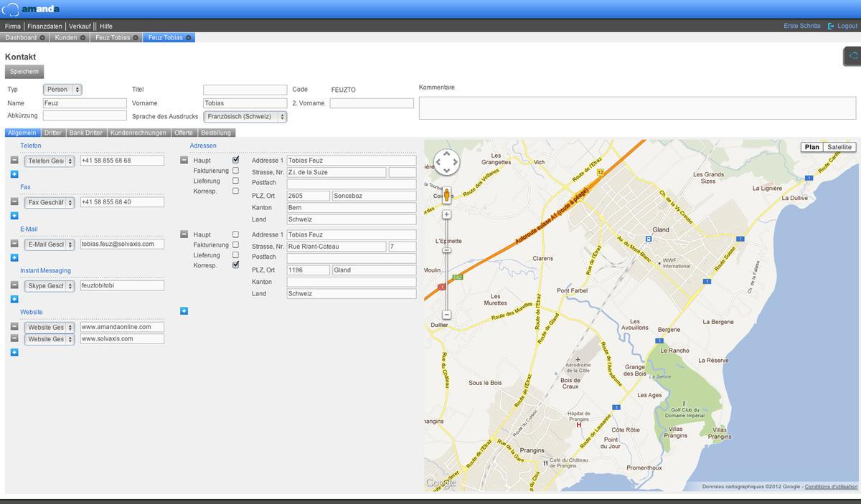Remove the www.solvaxis.com website entry
861x504 pixels.
[x=14, y=338]
